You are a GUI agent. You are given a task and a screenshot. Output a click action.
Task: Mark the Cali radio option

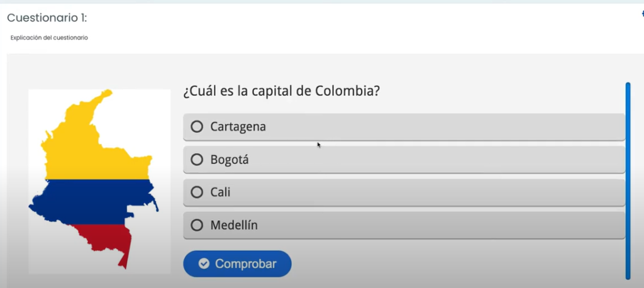[197, 192]
